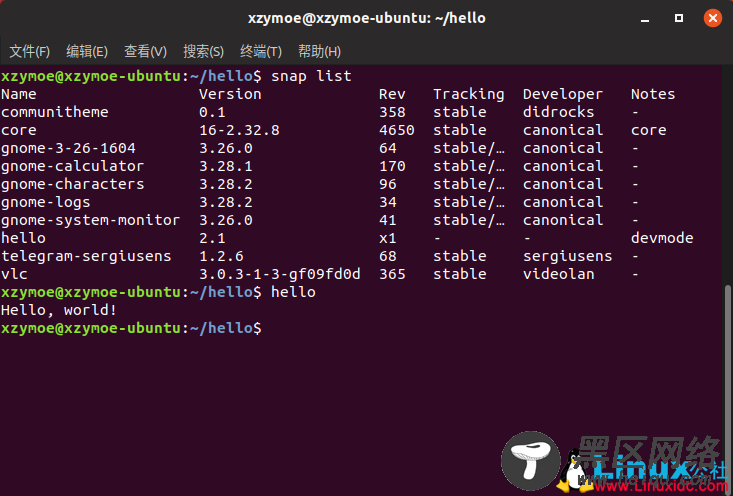Click 'stable' tracking in the vlc row

coord(460,274)
